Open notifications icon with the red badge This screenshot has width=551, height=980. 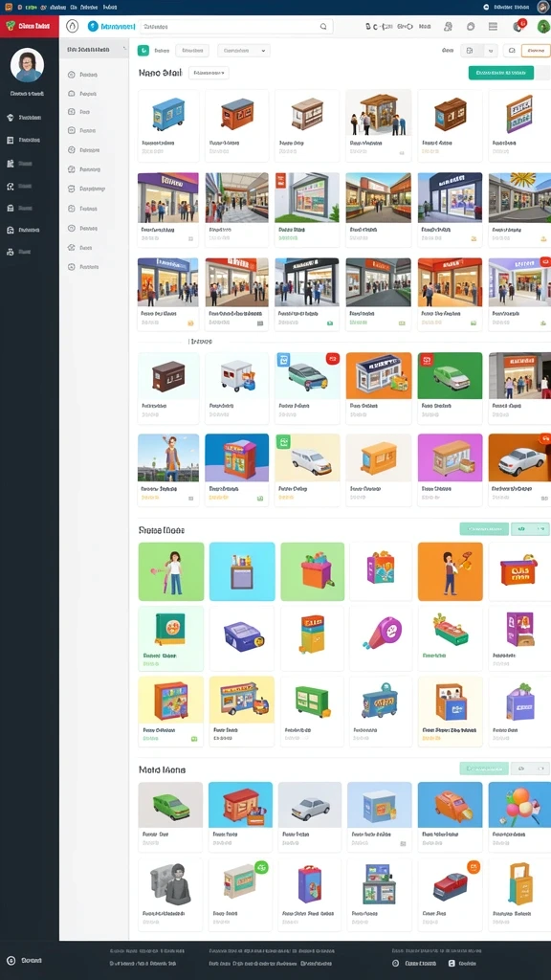[518, 26]
